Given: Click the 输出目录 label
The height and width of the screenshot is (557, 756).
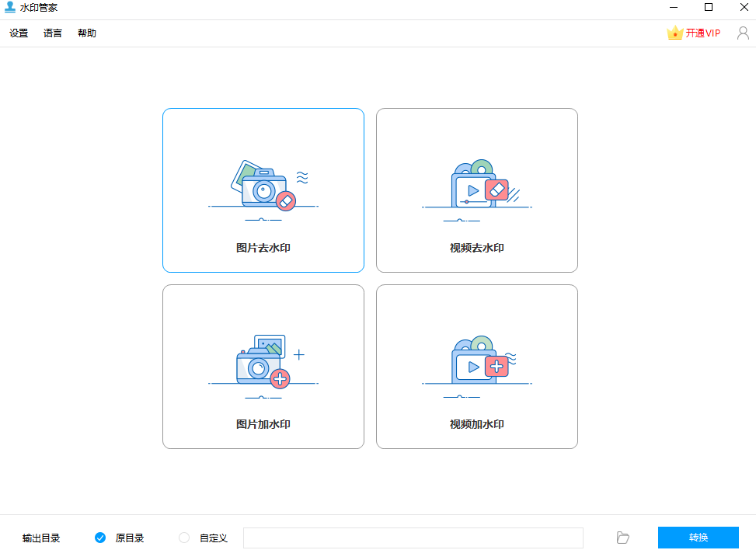Looking at the screenshot, I should [x=41, y=538].
